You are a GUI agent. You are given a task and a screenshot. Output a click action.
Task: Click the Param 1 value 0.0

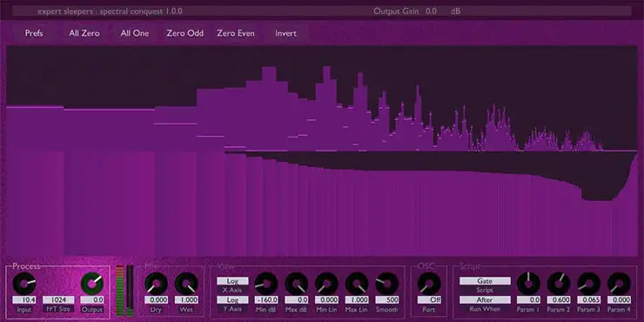(x=528, y=300)
